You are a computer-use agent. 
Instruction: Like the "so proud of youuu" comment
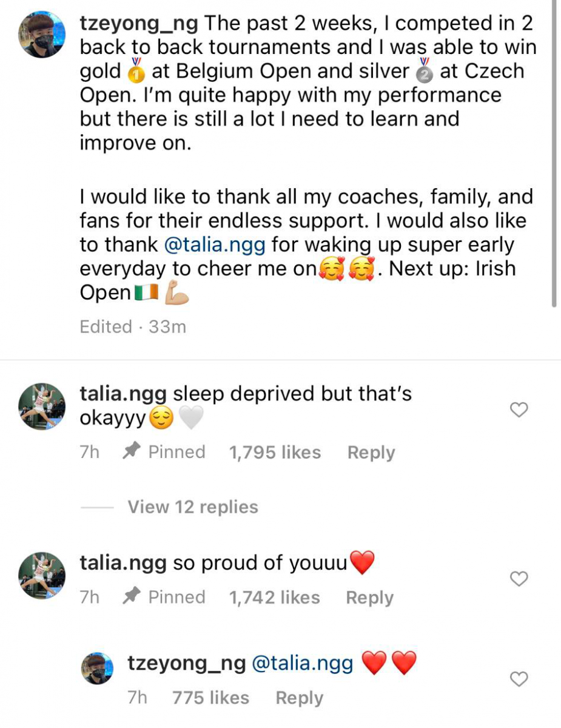click(x=519, y=579)
